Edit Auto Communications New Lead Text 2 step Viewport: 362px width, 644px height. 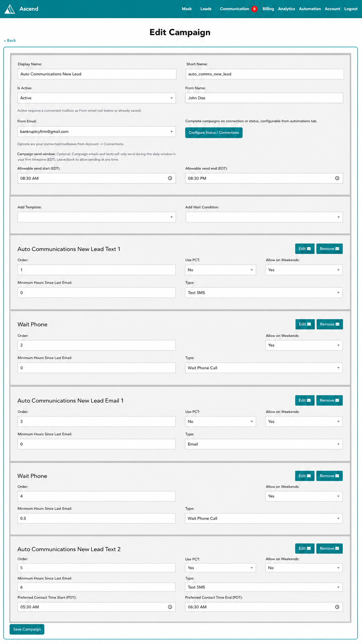[x=305, y=548]
